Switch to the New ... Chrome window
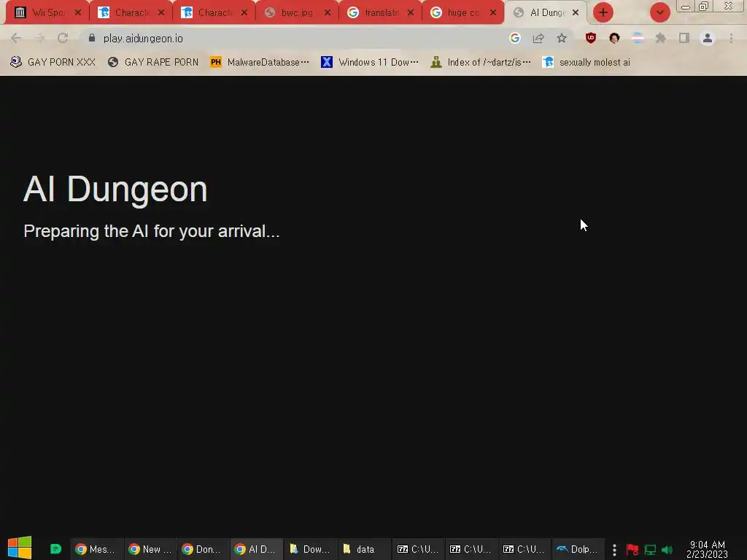The width and height of the screenshot is (747, 560). (150, 549)
